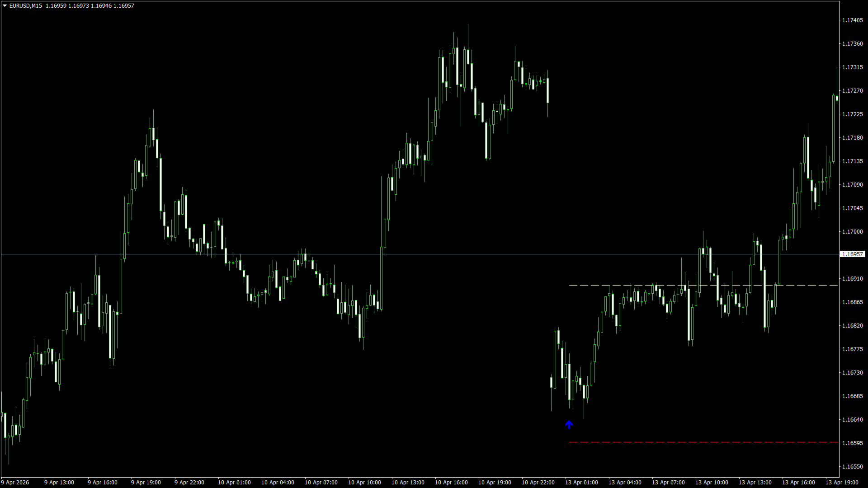The width and height of the screenshot is (868, 488).
Task: Click the 13 Apr 19:00 time label
Action: (x=842, y=483)
